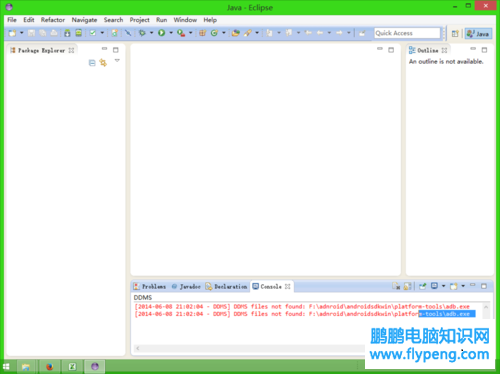The width and height of the screenshot is (500, 374).
Task: Click the green Run button in toolbar
Action: [x=162, y=33]
